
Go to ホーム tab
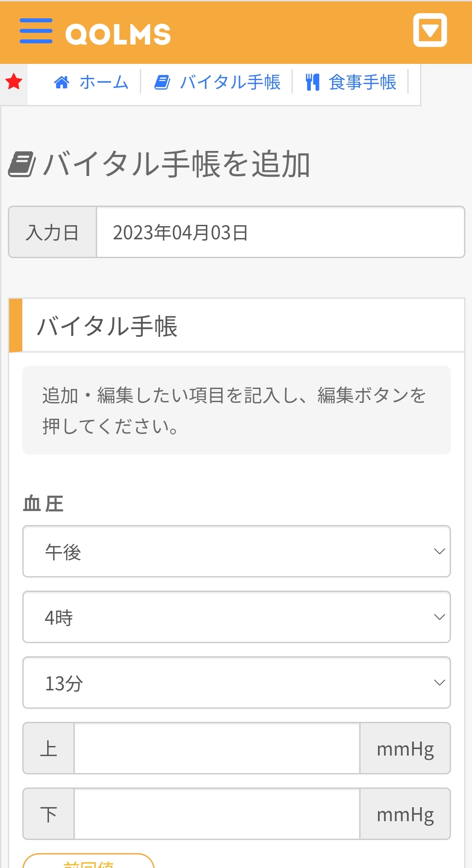(x=104, y=82)
